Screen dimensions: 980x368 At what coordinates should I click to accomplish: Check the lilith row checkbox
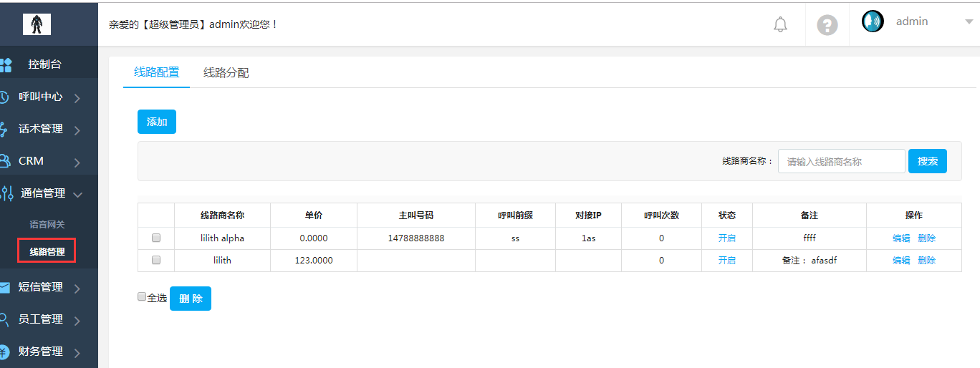pos(156,261)
